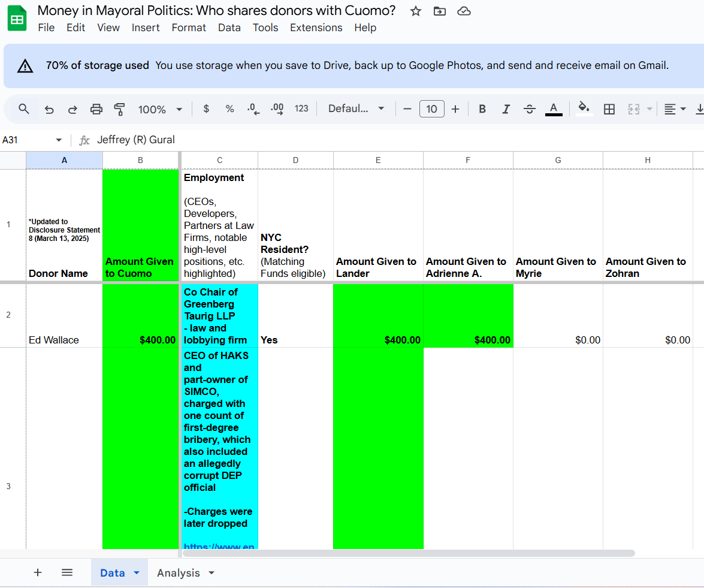Open the fill color picker
Viewport: 704px width, 588px height.
tap(584, 108)
